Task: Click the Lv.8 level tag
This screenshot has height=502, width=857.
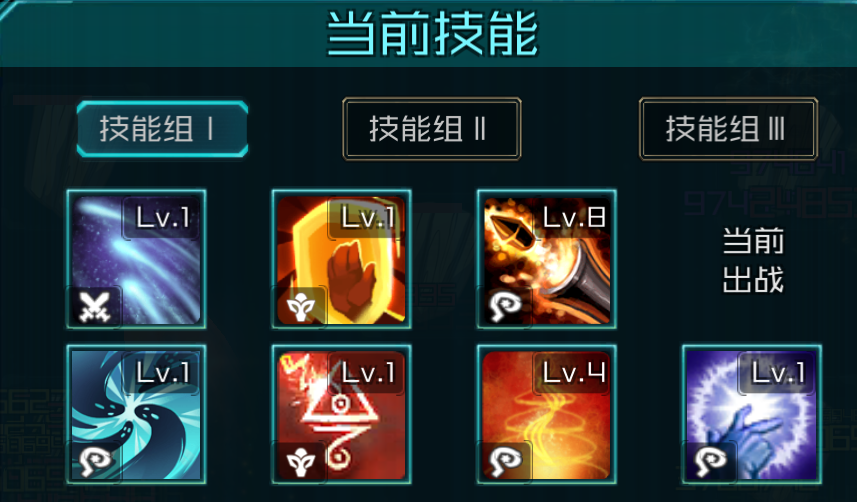Action: point(574,218)
